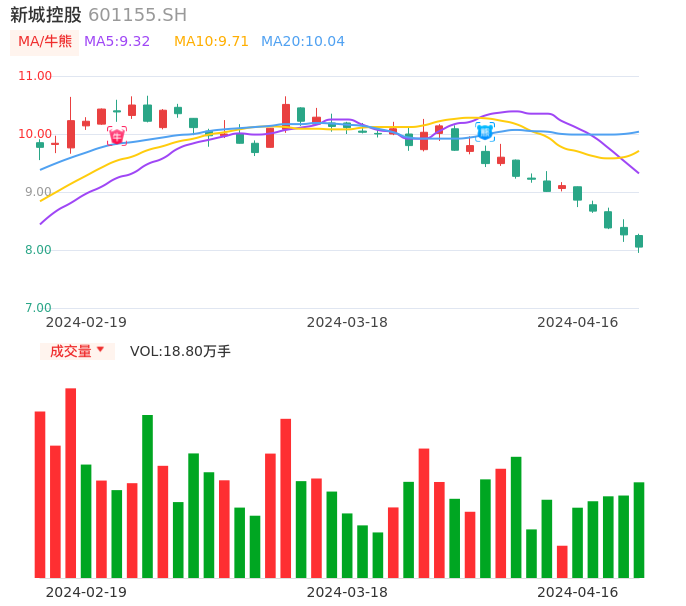Click the last green volume bar
Screen dimensions: 686x606
[639, 530]
